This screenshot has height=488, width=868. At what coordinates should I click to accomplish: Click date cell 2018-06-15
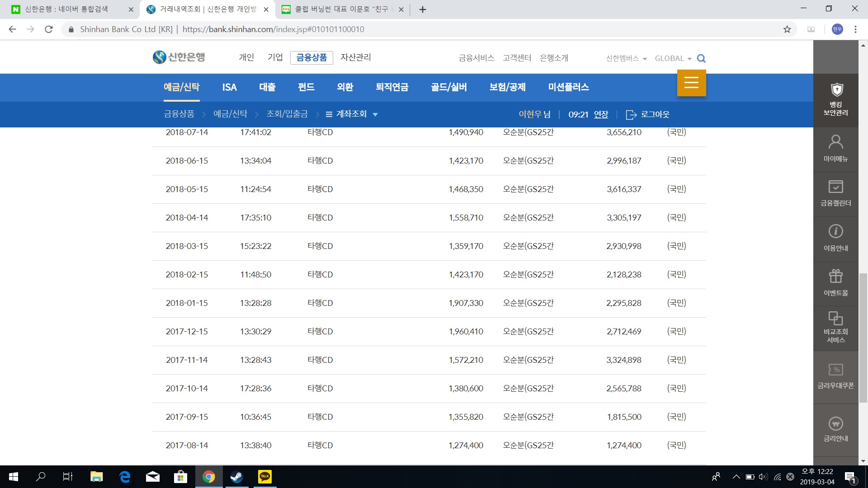click(187, 161)
